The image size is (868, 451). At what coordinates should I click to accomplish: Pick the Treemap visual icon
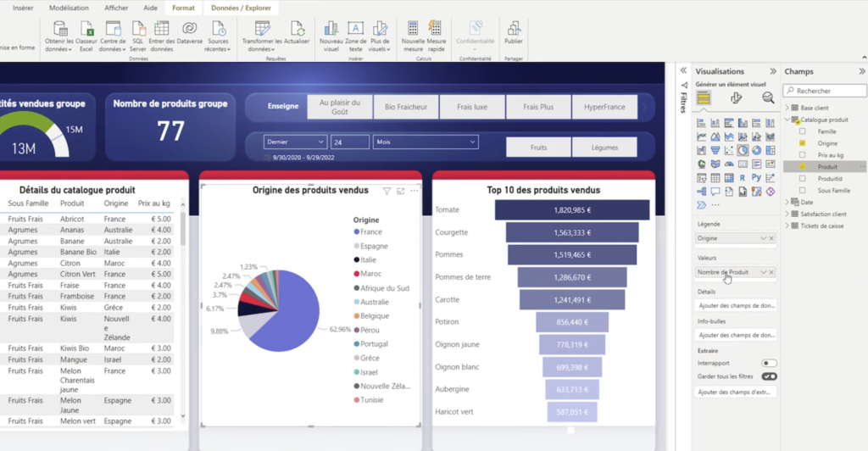771,150
